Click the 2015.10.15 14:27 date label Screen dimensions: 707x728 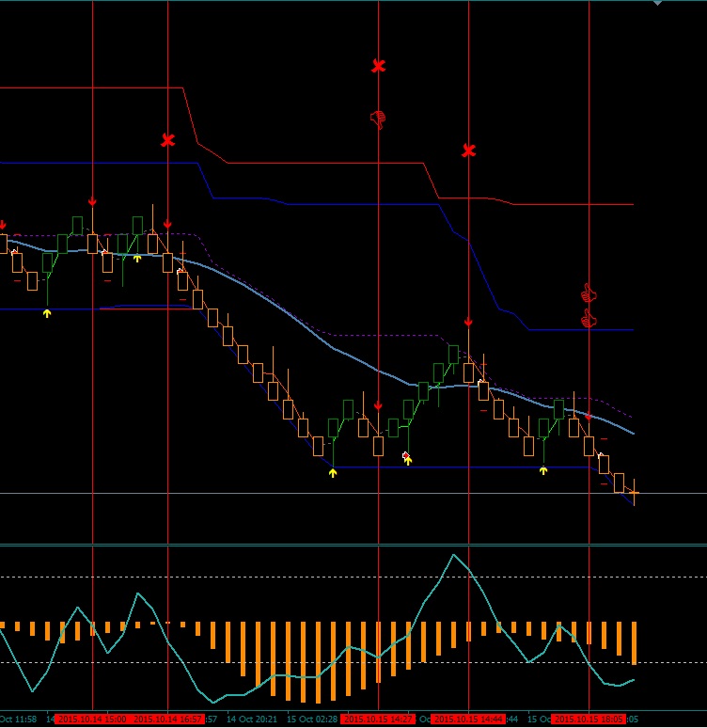pyautogui.click(x=378, y=720)
